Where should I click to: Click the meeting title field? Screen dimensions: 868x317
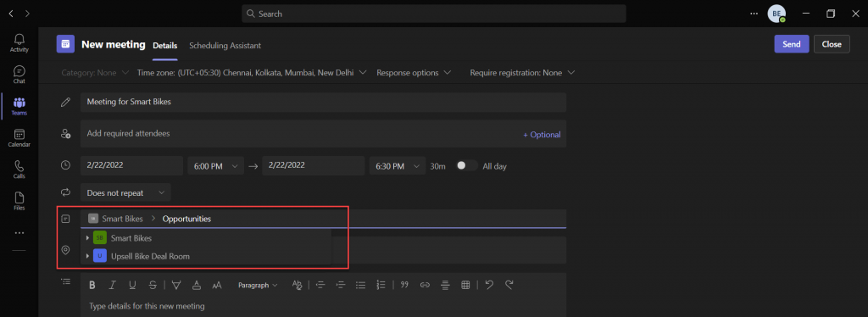[x=323, y=102]
